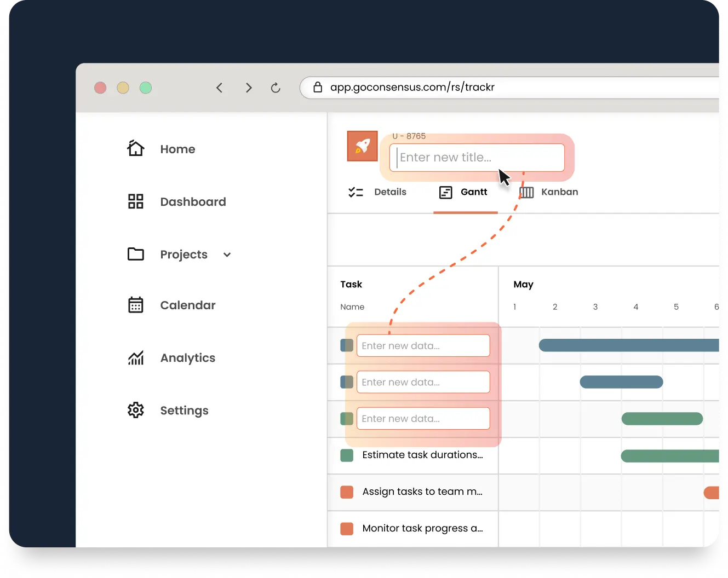The width and height of the screenshot is (728, 578).
Task: Click green Gantt bar in Estimate durations row
Action: tap(669, 455)
